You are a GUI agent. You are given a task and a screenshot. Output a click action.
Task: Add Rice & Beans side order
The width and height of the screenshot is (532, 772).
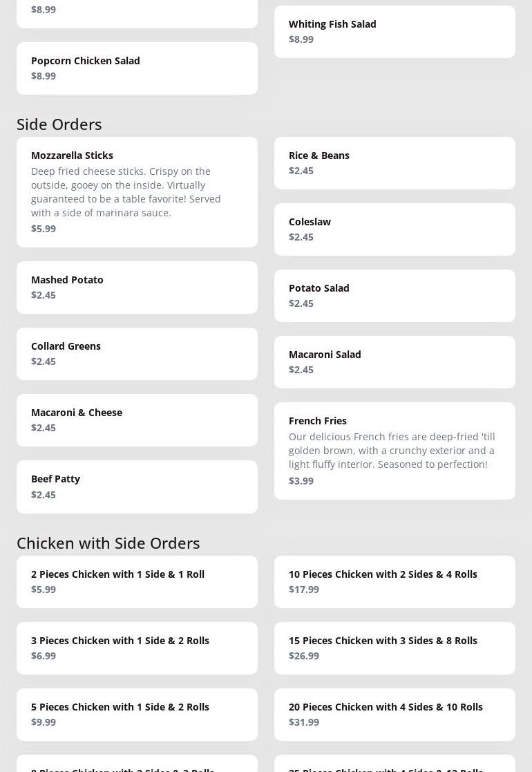(x=395, y=162)
